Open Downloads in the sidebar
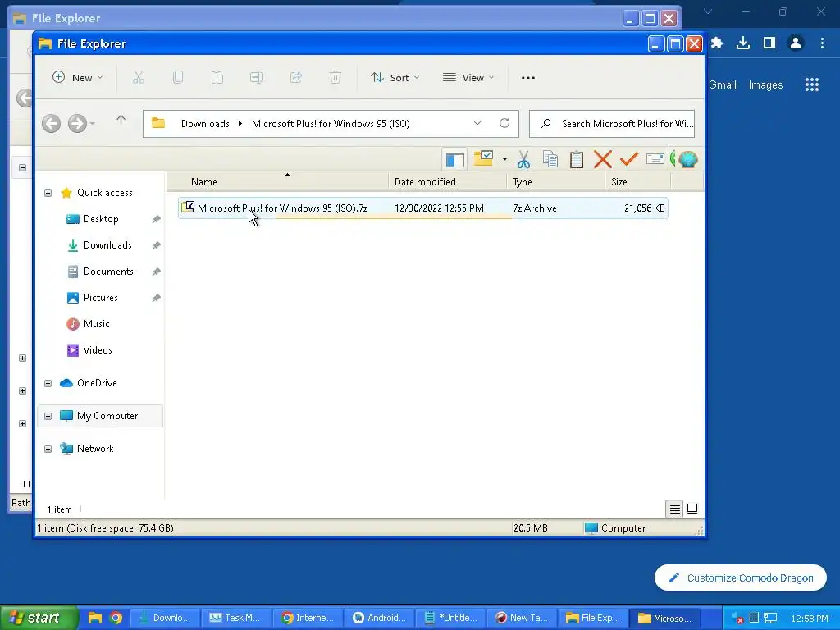Image resolution: width=840 pixels, height=630 pixels. 107,245
